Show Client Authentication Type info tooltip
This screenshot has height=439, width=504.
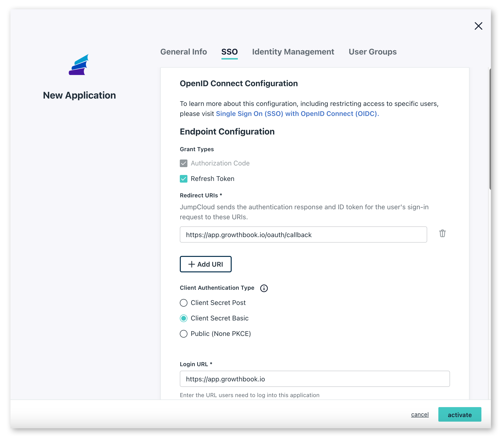(x=264, y=288)
